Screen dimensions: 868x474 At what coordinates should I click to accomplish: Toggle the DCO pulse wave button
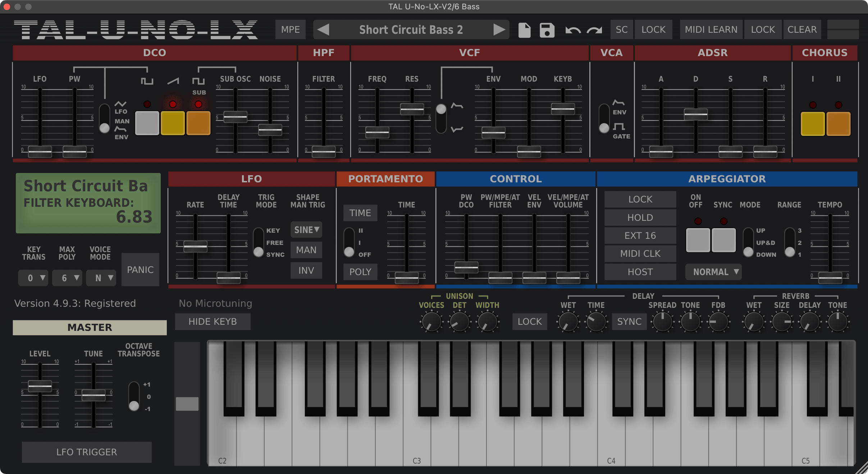coord(147,123)
